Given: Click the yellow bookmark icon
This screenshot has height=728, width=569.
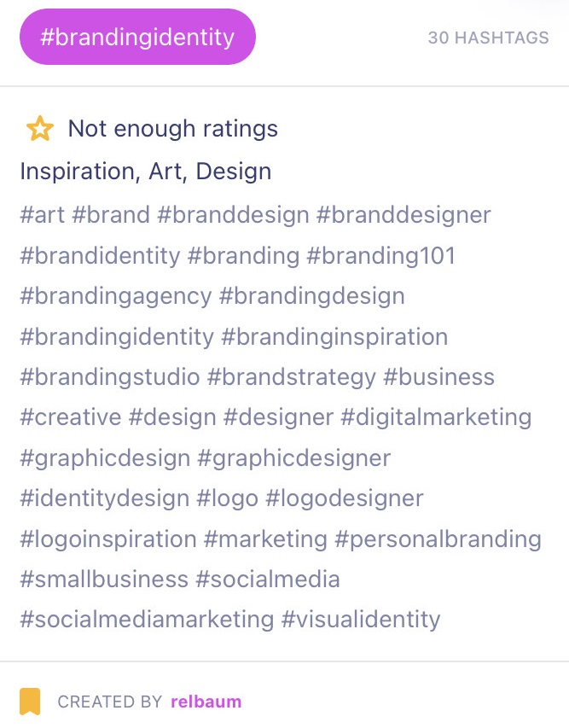Looking at the screenshot, I should pos(30,702).
